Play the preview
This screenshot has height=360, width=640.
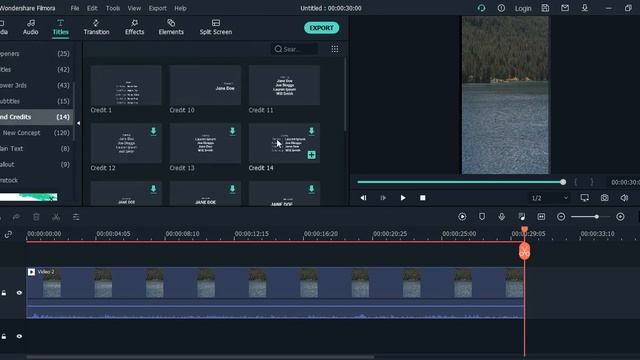coord(403,198)
